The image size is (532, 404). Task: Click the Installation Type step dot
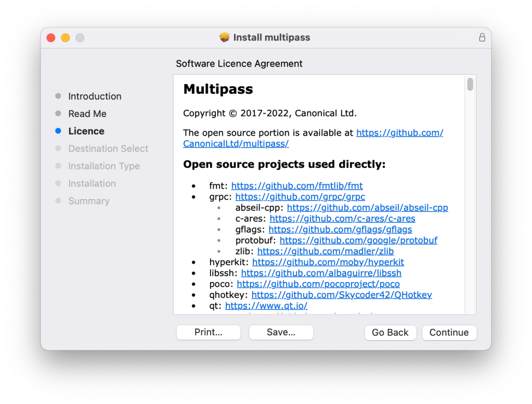59,166
